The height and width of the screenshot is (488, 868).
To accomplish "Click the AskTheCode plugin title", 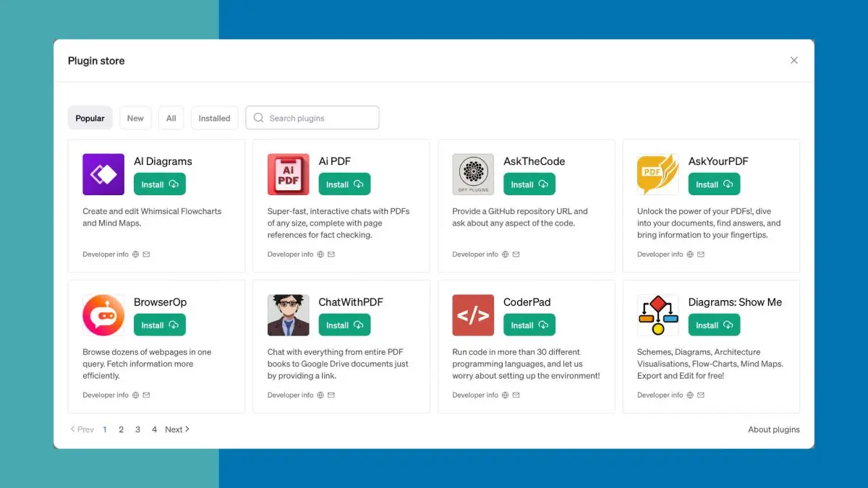I will tap(535, 161).
